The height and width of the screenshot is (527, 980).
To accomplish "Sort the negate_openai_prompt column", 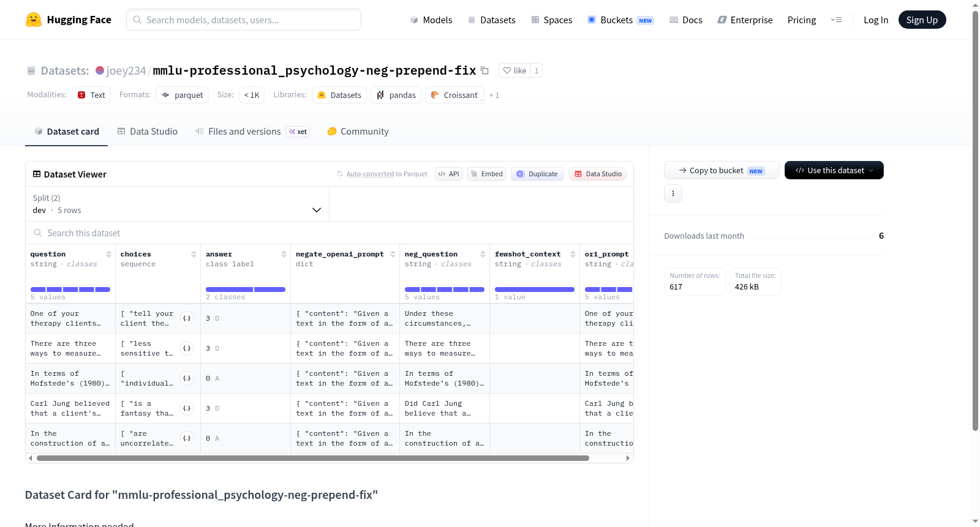I will [393, 254].
